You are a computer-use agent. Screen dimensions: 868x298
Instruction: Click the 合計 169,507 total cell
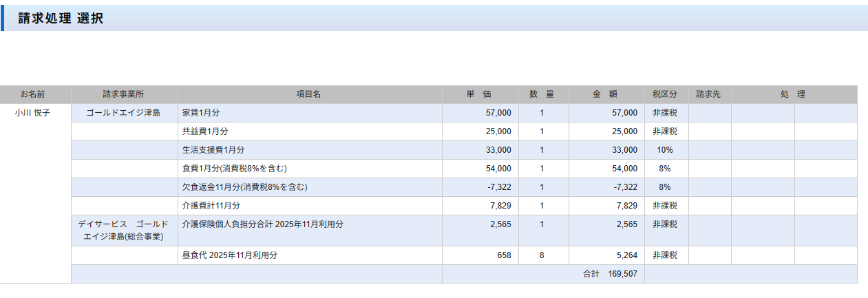(611, 274)
